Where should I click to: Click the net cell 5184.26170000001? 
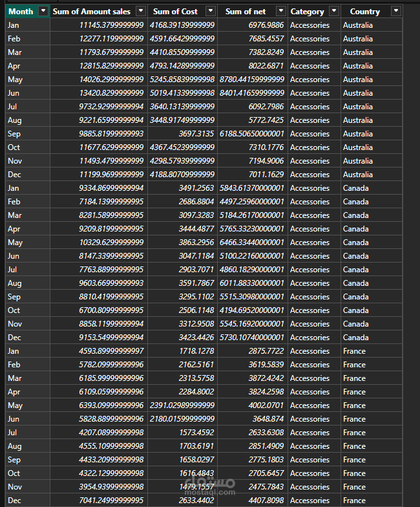[253, 215]
